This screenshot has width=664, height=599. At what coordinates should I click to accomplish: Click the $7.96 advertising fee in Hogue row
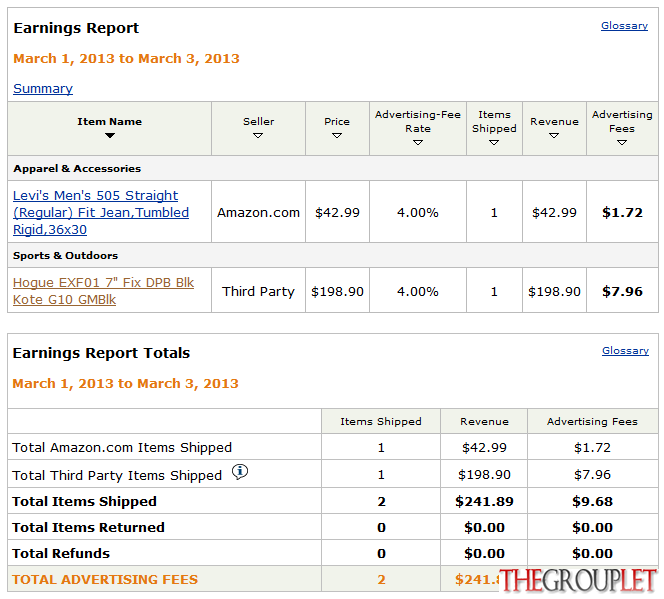pos(622,292)
